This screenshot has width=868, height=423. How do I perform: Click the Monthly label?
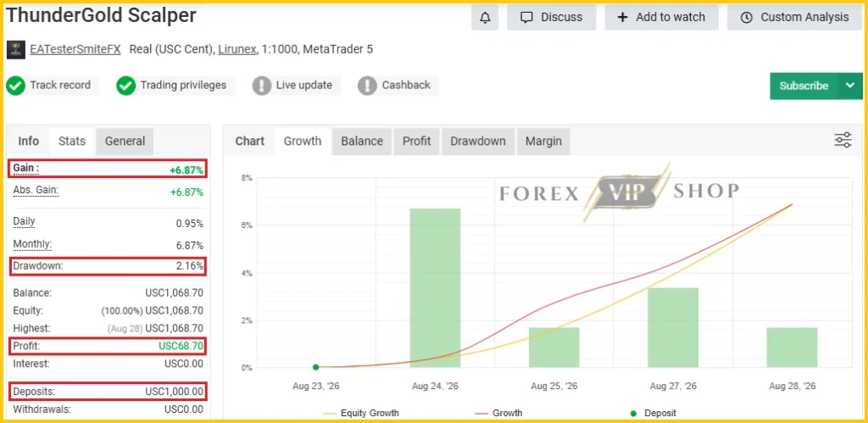pyautogui.click(x=32, y=244)
